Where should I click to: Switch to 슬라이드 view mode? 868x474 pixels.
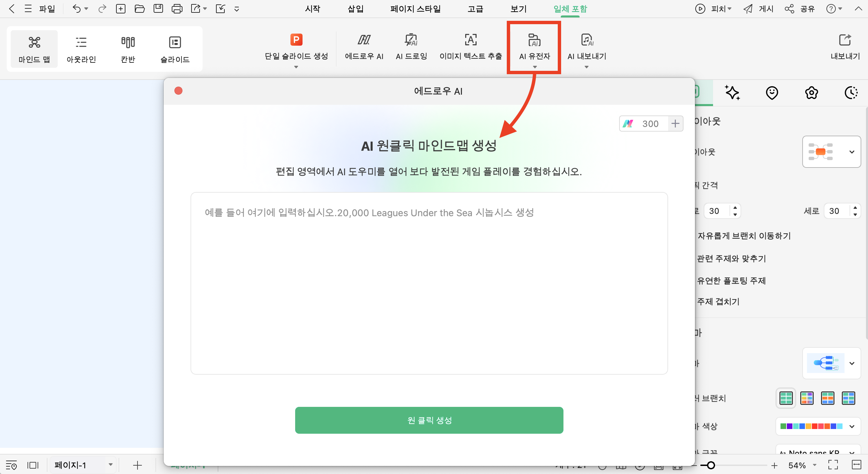pyautogui.click(x=175, y=49)
